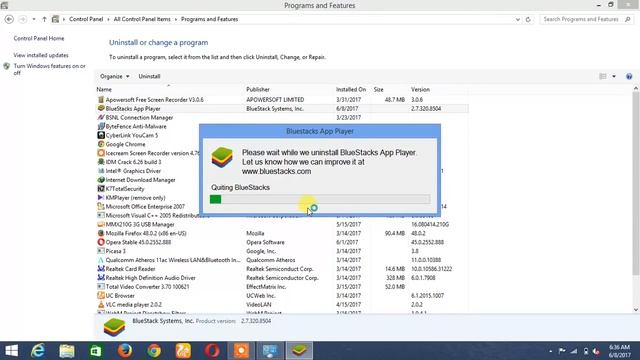
Task: Select the MMX210G 3G USB Manager row
Action: [282, 224]
